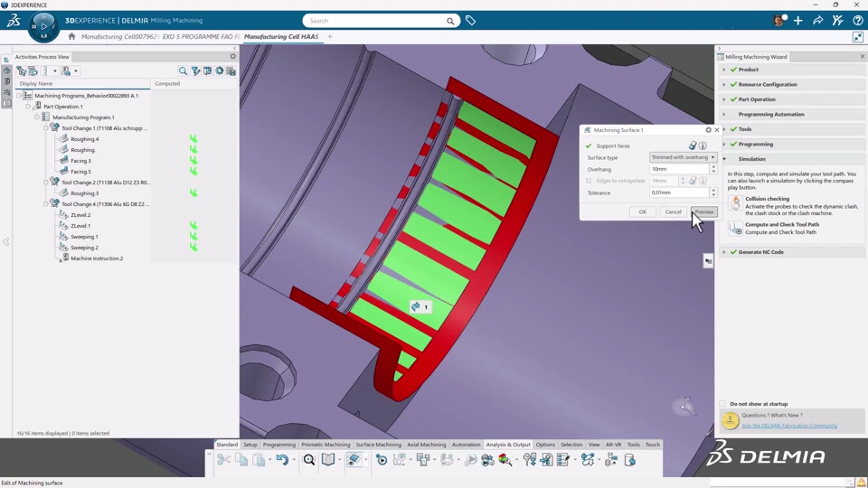The image size is (868, 488).
Task: Click the Tolerance value stepper arrows
Action: tap(713, 192)
